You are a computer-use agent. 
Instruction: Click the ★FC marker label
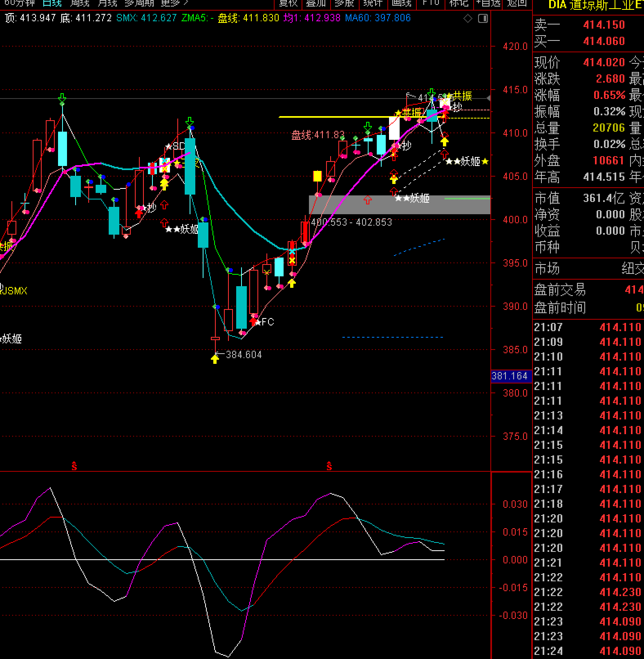click(264, 322)
